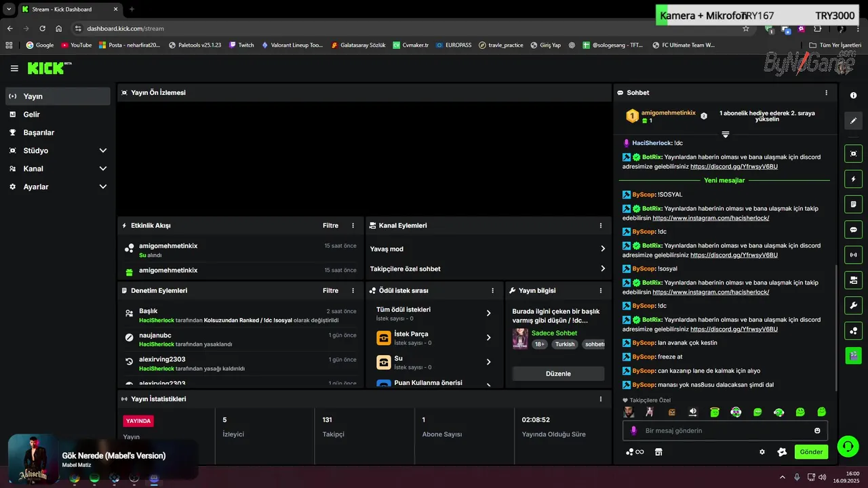Open chat settings gear icon
The width and height of the screenshot is (868, 488).
pos(762,452)
